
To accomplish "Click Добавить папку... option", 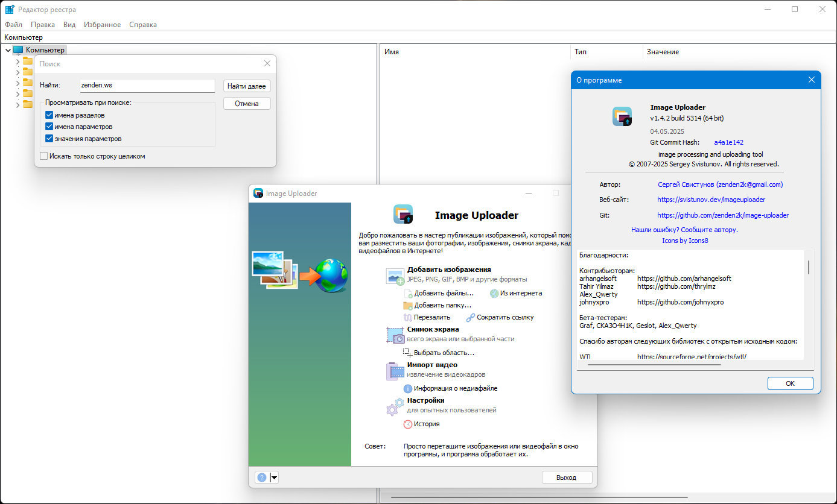I will point(442,306).
